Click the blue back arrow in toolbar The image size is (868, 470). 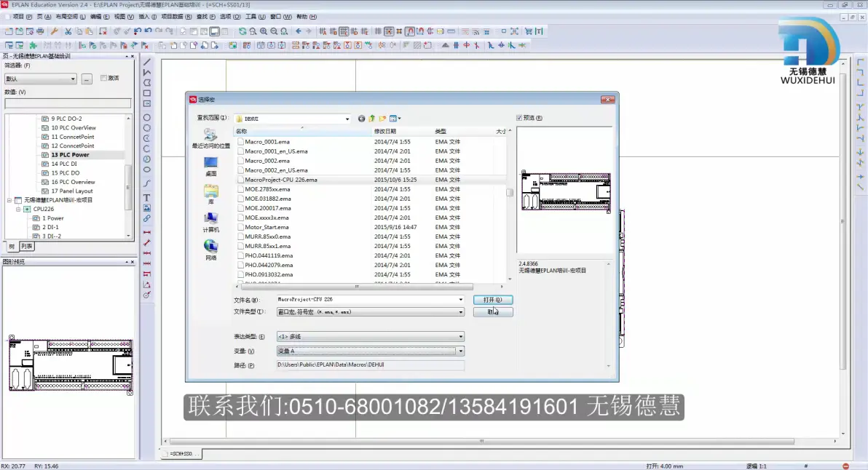299,31
